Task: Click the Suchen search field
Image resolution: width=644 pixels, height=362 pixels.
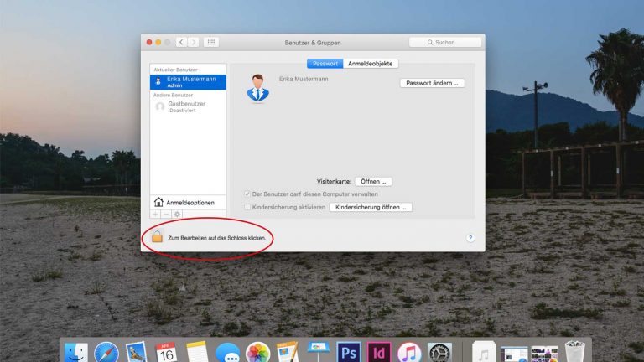Action: click(445, 42)
